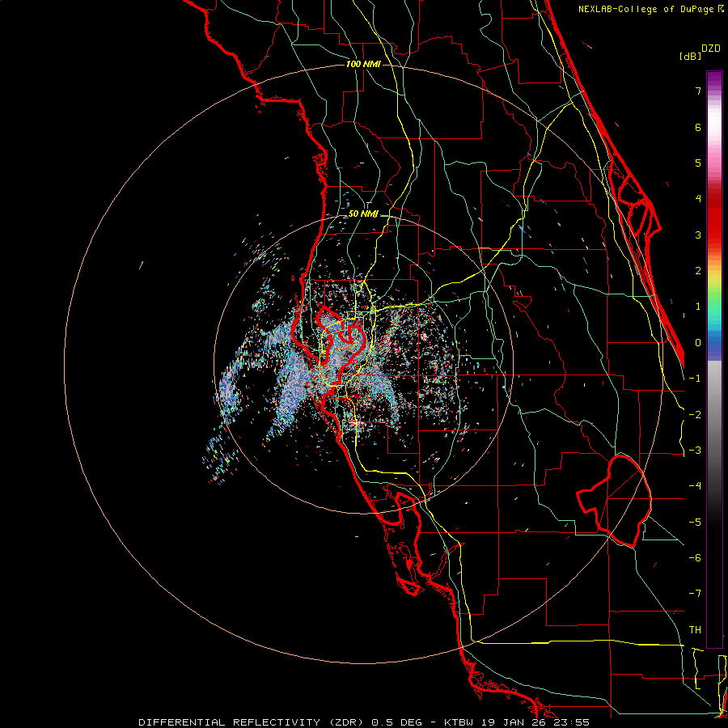The width and height of the screenshot is (728, 728).
Task: Click the TH threshold label on legend
Action: 695,630
